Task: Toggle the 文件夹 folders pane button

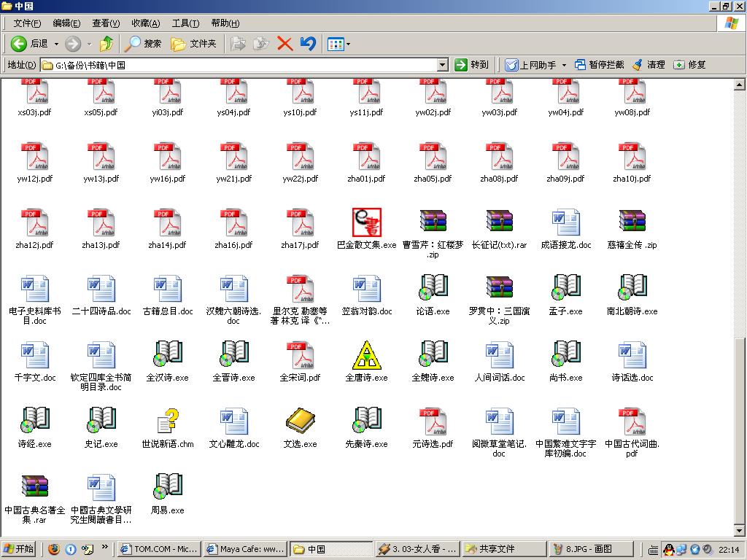Action: [x=194, y=44]
